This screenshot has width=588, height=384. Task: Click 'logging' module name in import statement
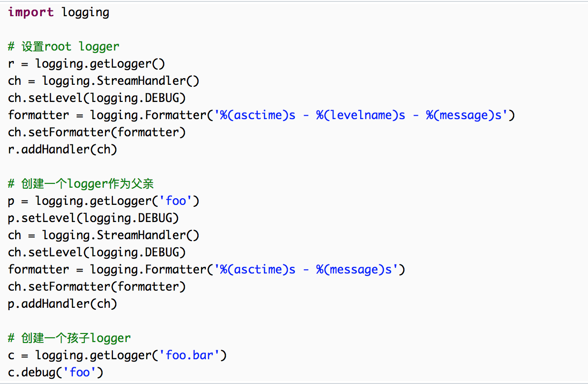tap(85, 12)
